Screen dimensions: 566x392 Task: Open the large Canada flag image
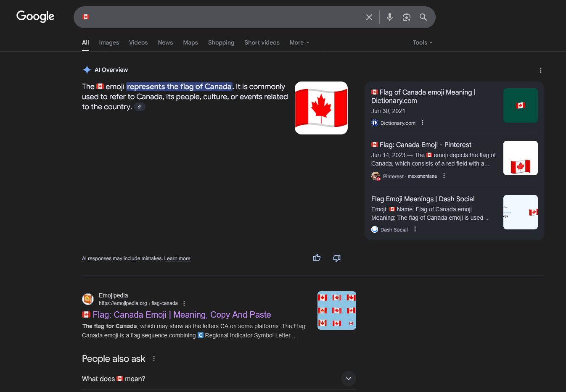click(321, 108)
